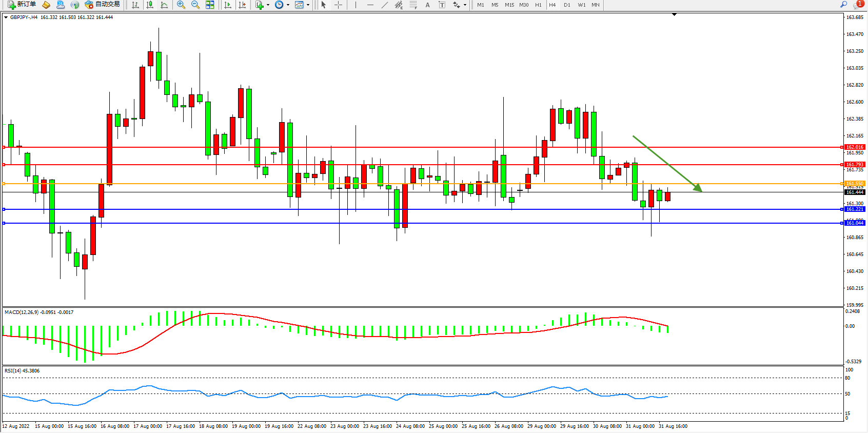Open the periodicity clock dropdown arrow
The width and height of the screenshot is (868, 433).
(288, 5)
